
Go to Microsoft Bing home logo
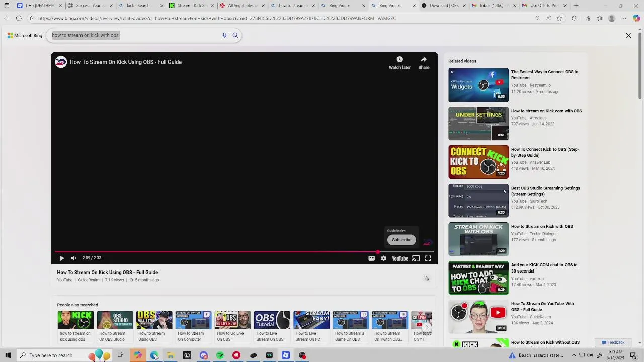coord(25,35)
